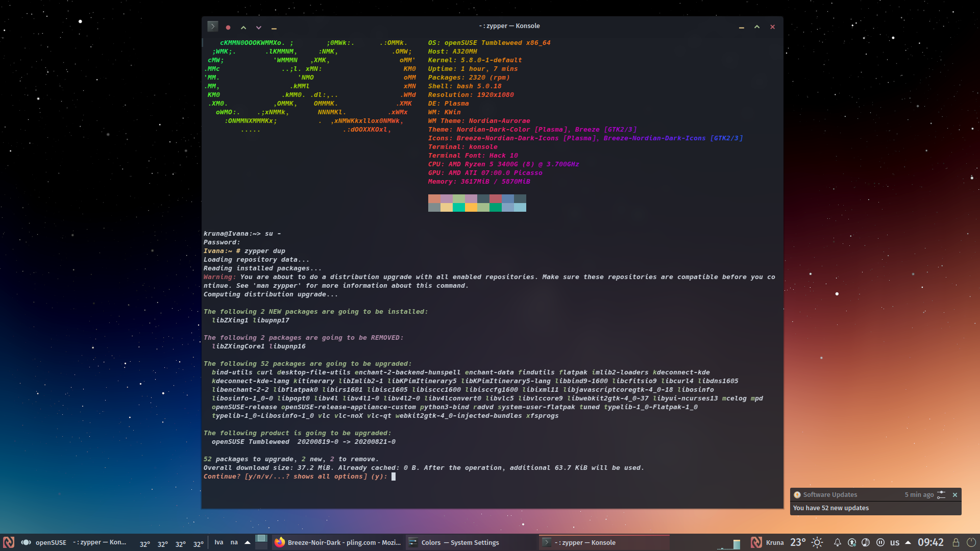Switch to zypper Konsole taskbar entry

[x=604, y=542]
